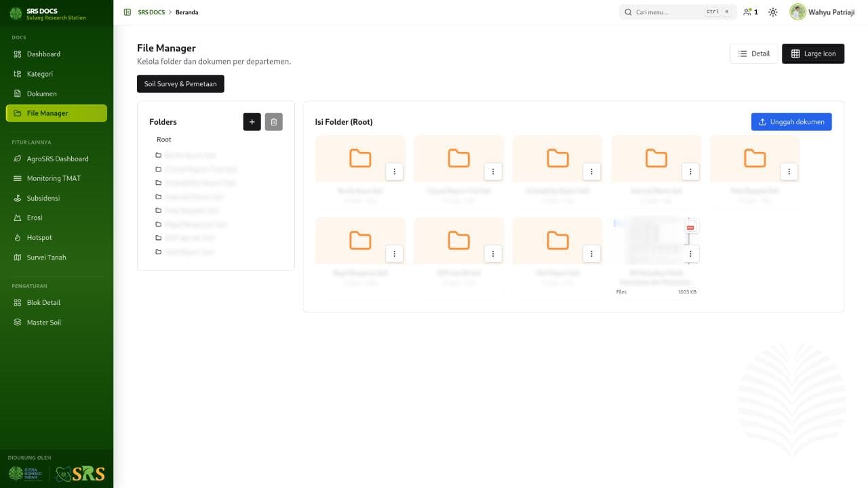Toggle the light/dark theme sun icon
The height and width of the screenshot is (488, 868).
click(x=773, y=12)
